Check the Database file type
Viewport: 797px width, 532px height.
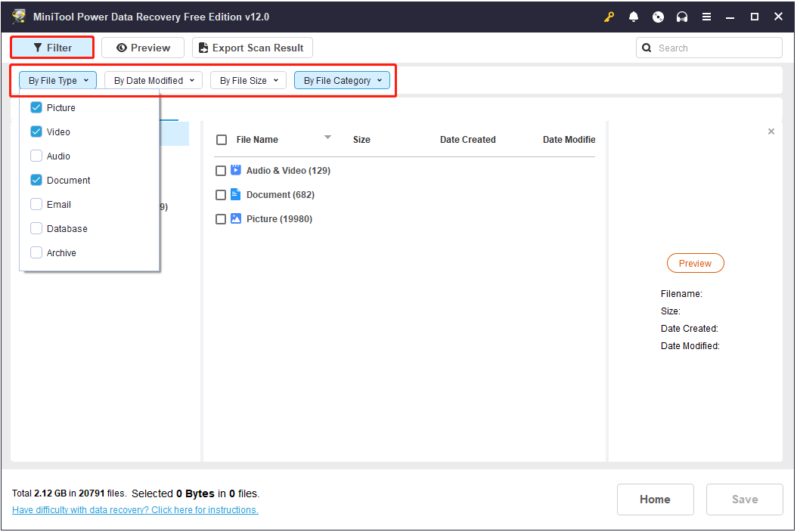pos(36,228)
